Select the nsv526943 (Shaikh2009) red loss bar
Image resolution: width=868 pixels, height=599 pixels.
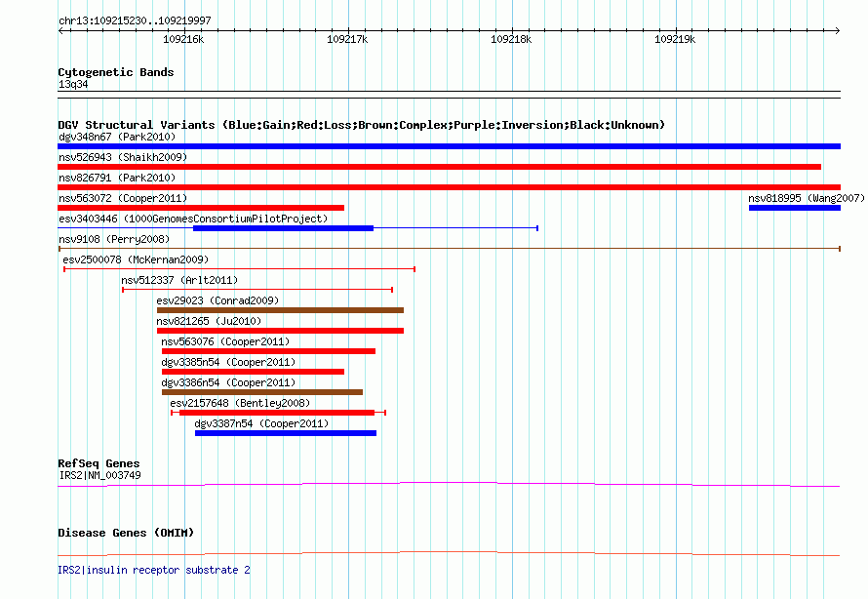coord(440,167)
